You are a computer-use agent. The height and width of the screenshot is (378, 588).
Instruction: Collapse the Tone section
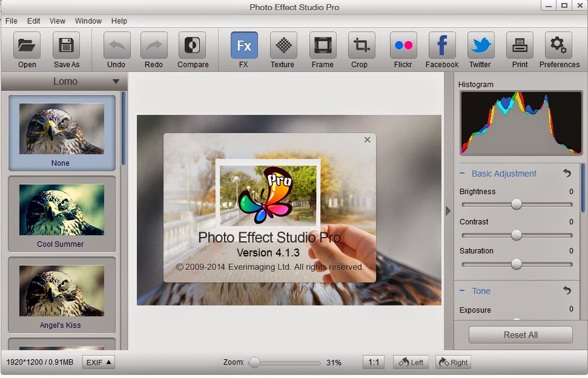click(462, 291)
